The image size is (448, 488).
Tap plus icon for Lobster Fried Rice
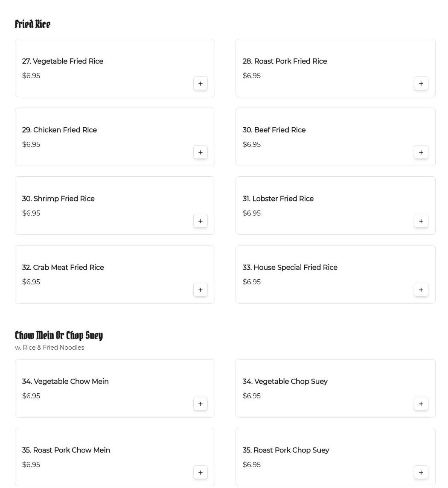[x=421, y=221]
